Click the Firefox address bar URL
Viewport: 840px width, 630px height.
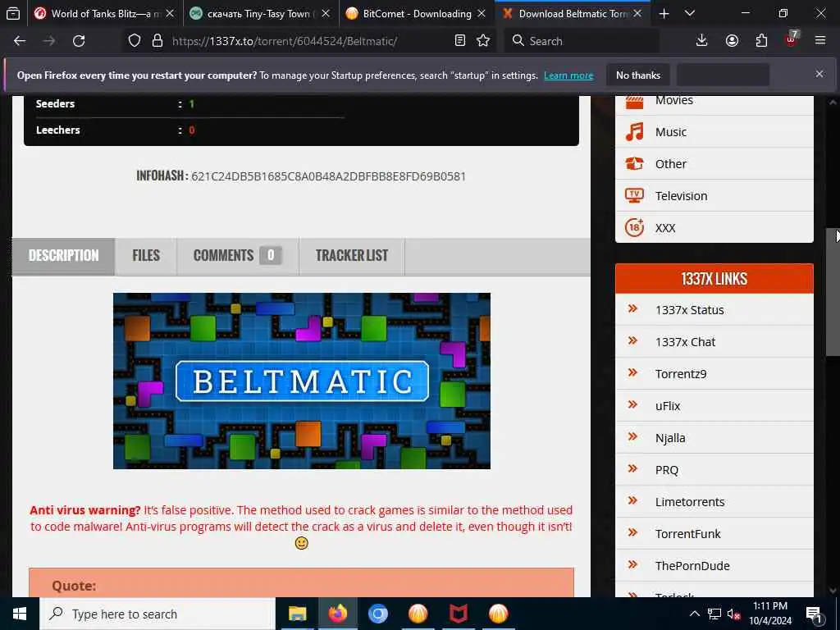click(x=285, y=41)
